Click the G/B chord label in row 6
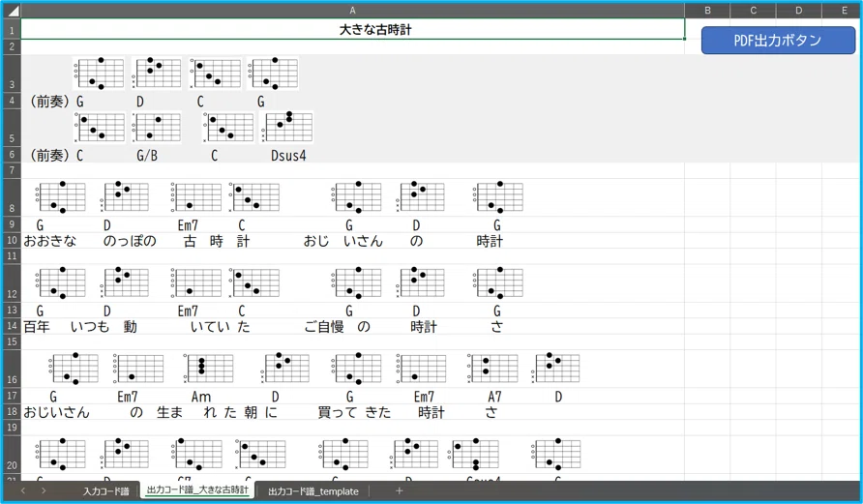Viewport: 863px width, 504px height. 147,156
